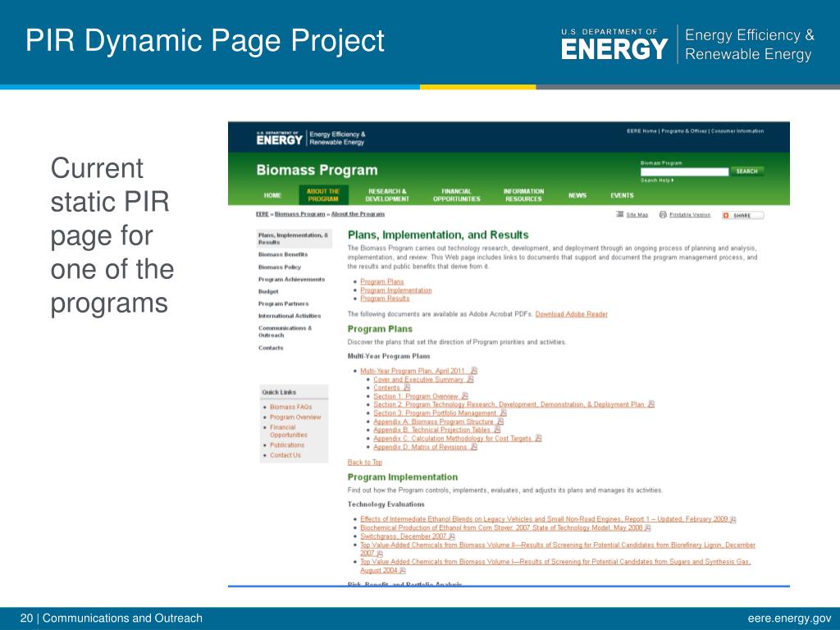Screen dimensions: 840x630
Task: Open the Contact Us quick link
Action: pyautogui.click(x=285, y=455)
